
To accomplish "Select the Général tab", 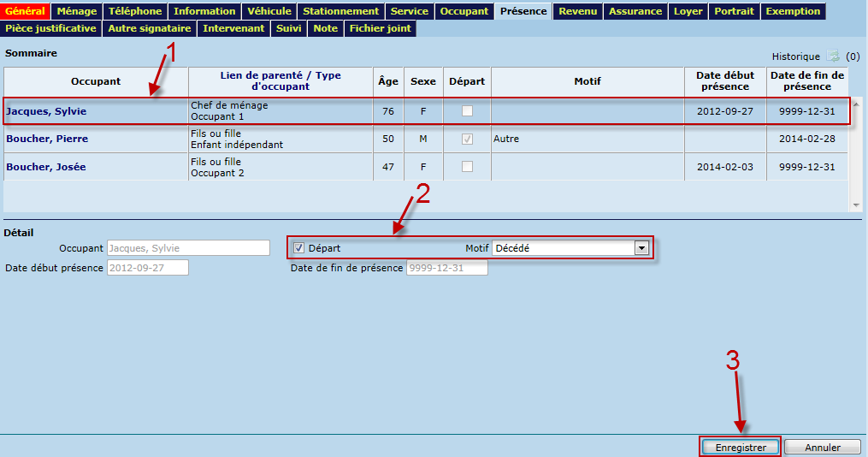I will point(25,11).
